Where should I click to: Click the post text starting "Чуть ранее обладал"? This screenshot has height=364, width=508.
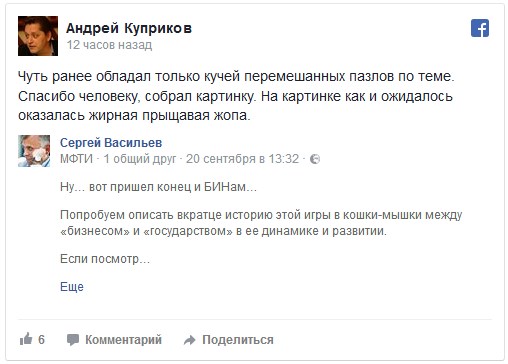tap(236, 96)
